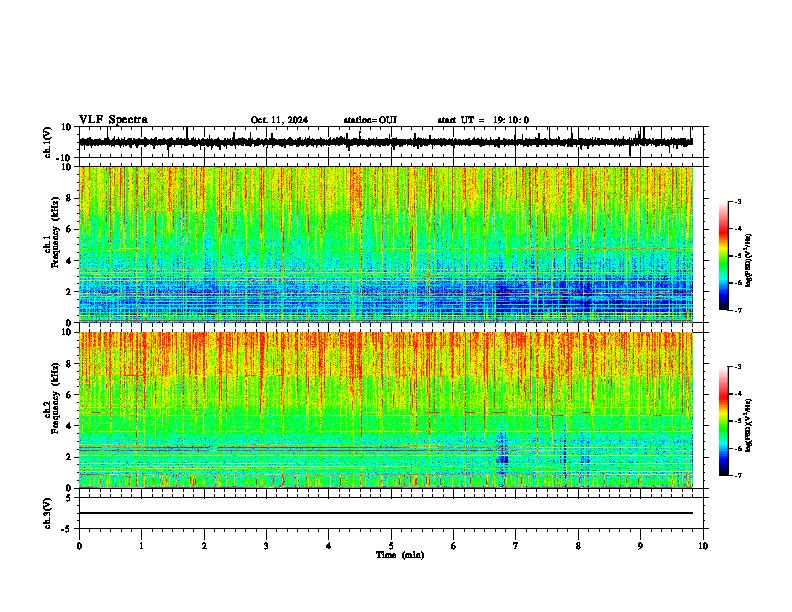The height and width of the screenshot is (612, 792).
Task: Click the "8" kHz tick of ch.1 spectrogram
Action: click(x=69, y=198)
